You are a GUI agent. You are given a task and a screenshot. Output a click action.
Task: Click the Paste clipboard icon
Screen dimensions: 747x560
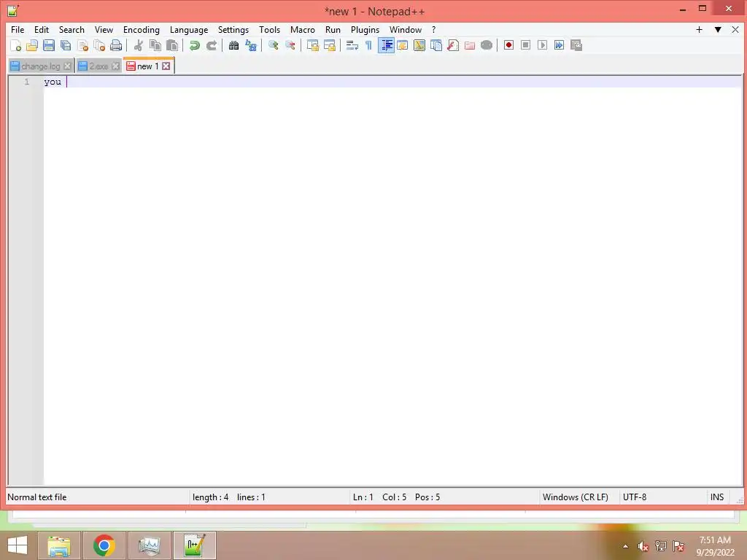172,45
